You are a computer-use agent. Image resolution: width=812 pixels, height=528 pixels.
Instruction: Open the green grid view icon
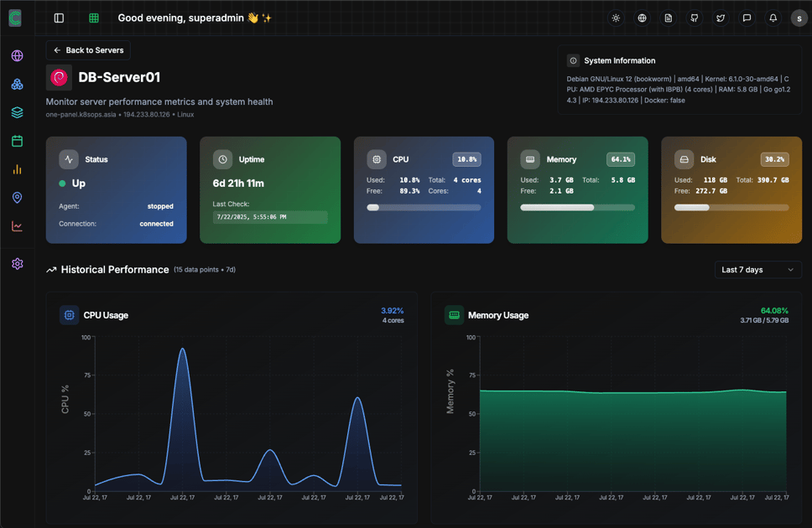click(x=94, y=18)
